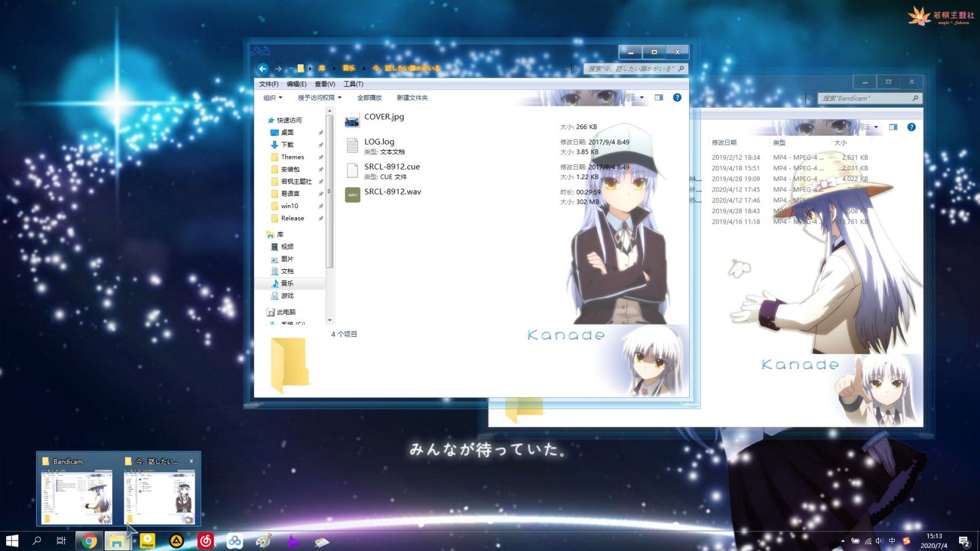
Task: Open the notification center icon
Action: (964, 541)
